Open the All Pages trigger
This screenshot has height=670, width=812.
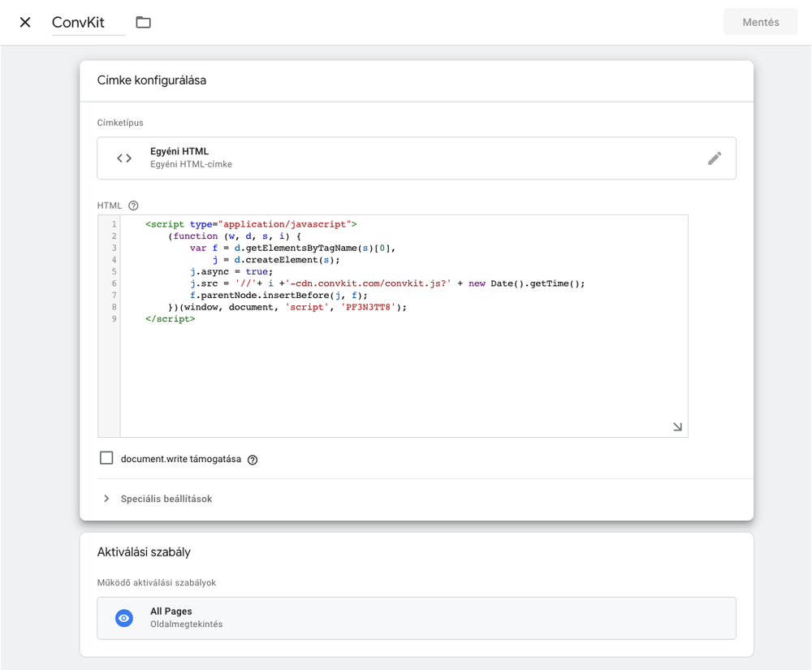coord(416,618)
